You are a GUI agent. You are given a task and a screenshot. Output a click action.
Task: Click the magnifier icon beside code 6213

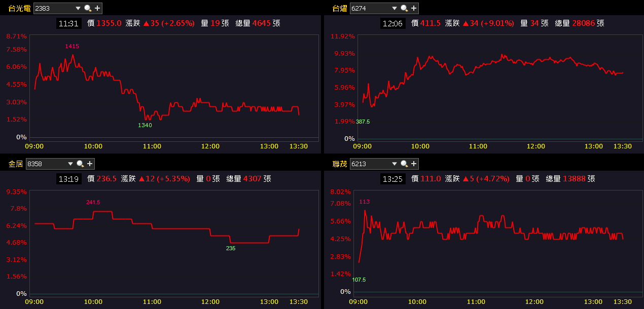pos(404,164)
